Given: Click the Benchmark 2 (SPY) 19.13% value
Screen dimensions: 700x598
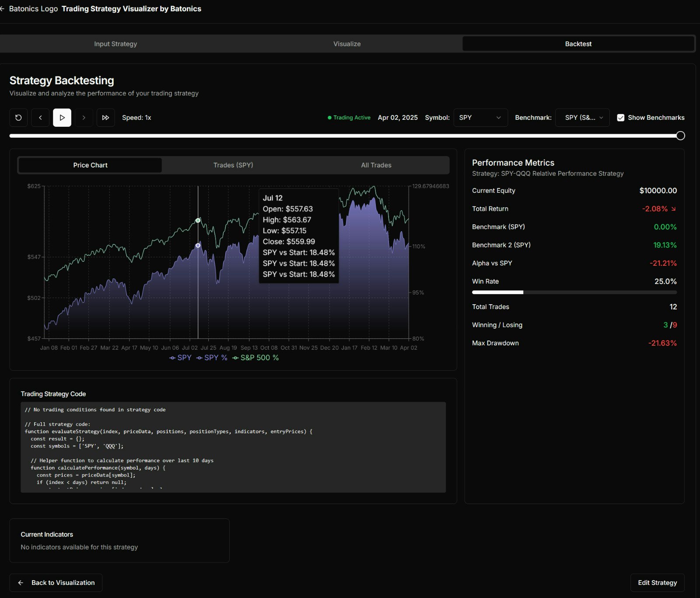Looking at the screenshot, I should click(x=665, y=245).
